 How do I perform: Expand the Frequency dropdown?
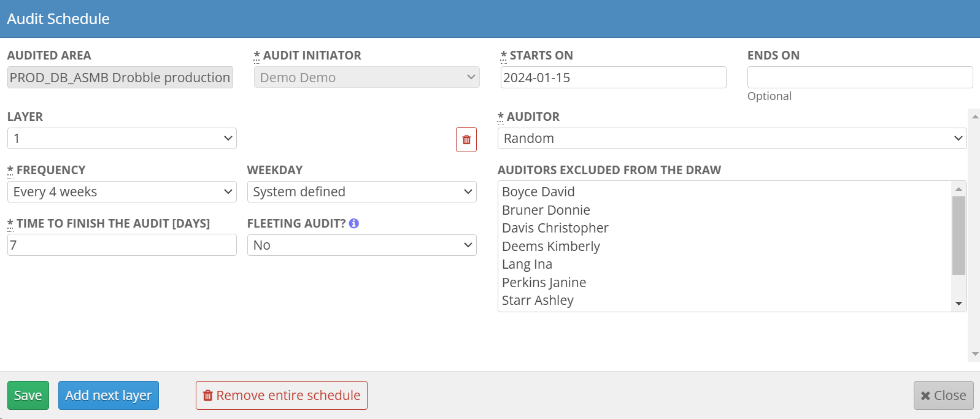[x=122, y=192]
